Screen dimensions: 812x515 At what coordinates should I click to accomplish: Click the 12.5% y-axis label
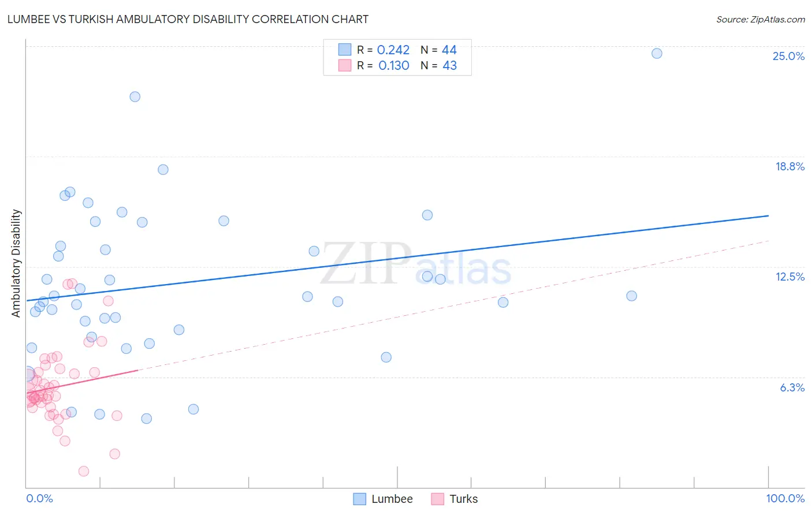(x=790, y=277)
